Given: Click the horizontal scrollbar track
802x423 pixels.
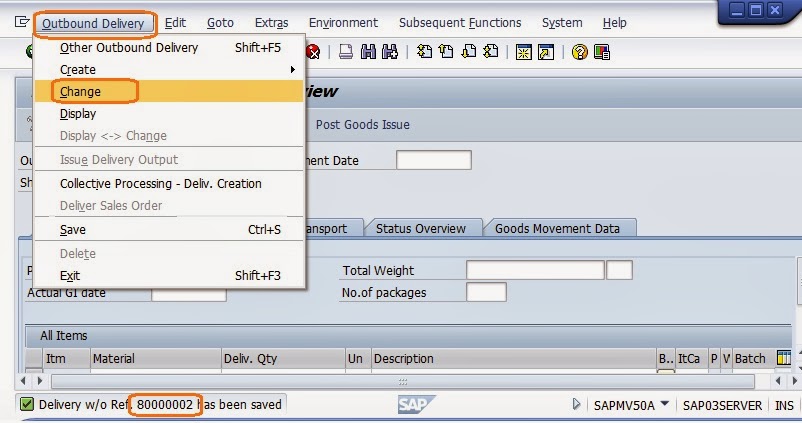Looking at the screenshot, I should coord(403,381).
